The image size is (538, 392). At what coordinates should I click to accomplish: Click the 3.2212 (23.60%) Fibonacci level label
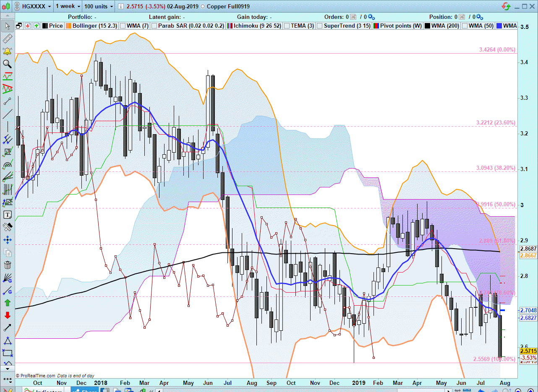pos(496,123)
